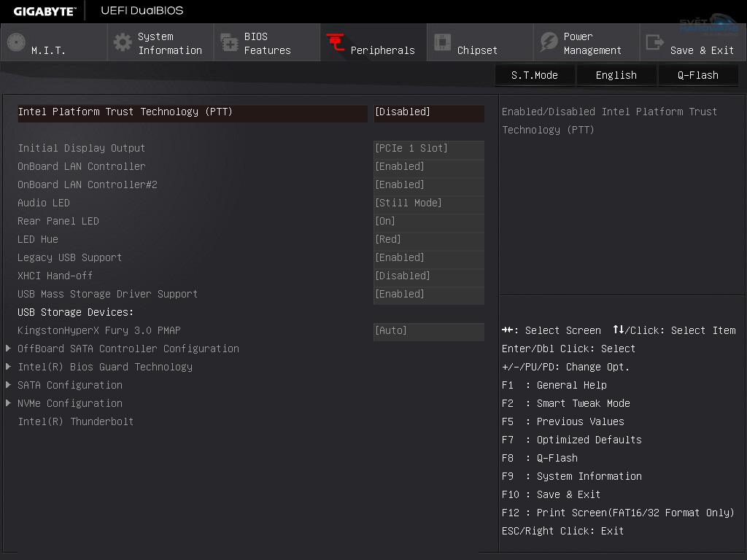Toggle XHCI Hand-off Disabled value
Image resolution: width=747 pixels, height=560 pixels.
click(x=428, y=276)
